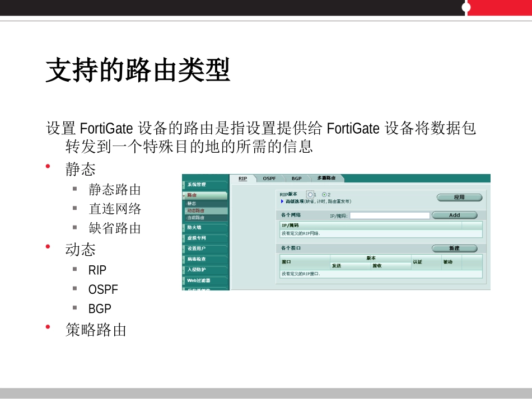The height and width of the screenshot is (399, 532).
Task: Click the 静态路由 bullet text
Action: 115,190
